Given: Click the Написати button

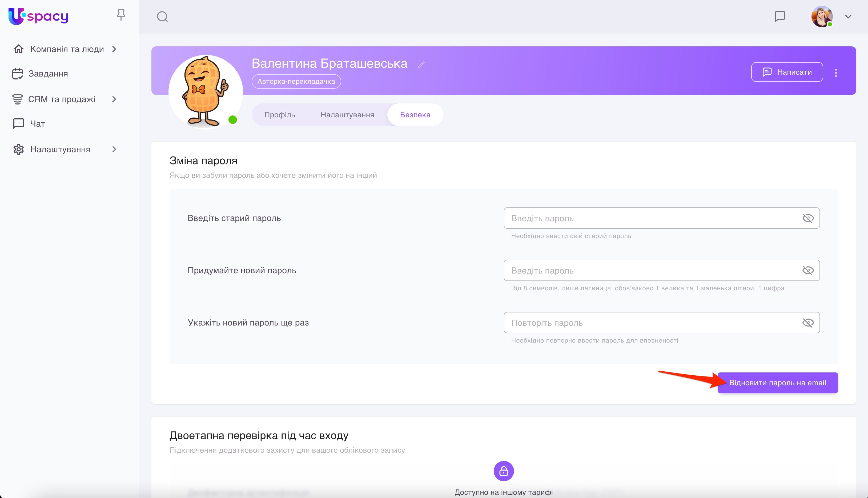Looking at the screenshot, I should coord(787,72).
